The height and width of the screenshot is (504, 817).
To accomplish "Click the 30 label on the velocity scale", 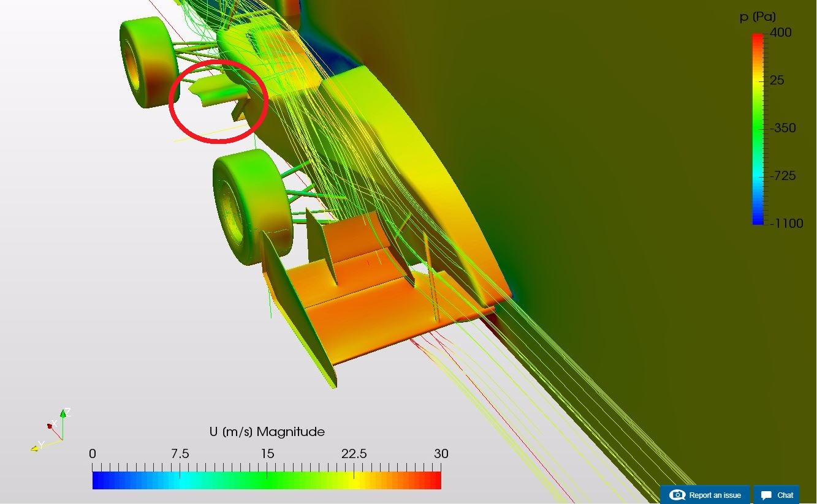I will pyautogui.click(x=440, y=454).
